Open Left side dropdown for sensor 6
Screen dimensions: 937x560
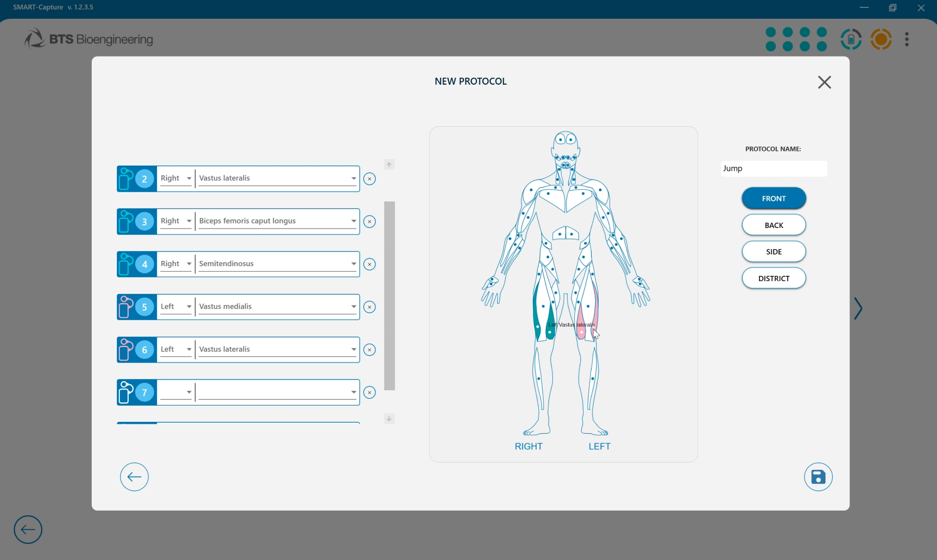176,350
